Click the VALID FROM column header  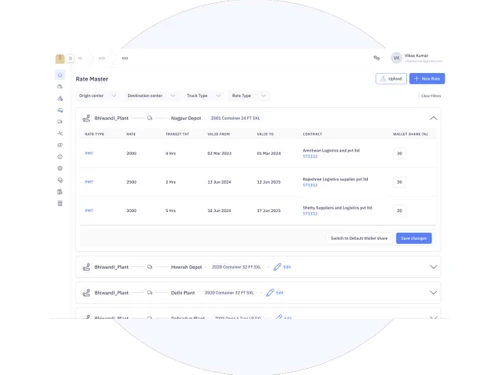[x=218, y=134]
